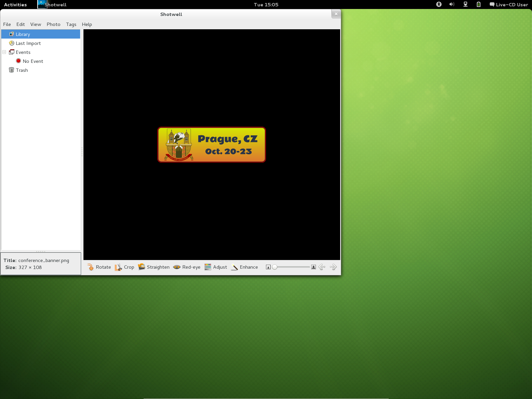Open the Trash in sidebar

22,70
